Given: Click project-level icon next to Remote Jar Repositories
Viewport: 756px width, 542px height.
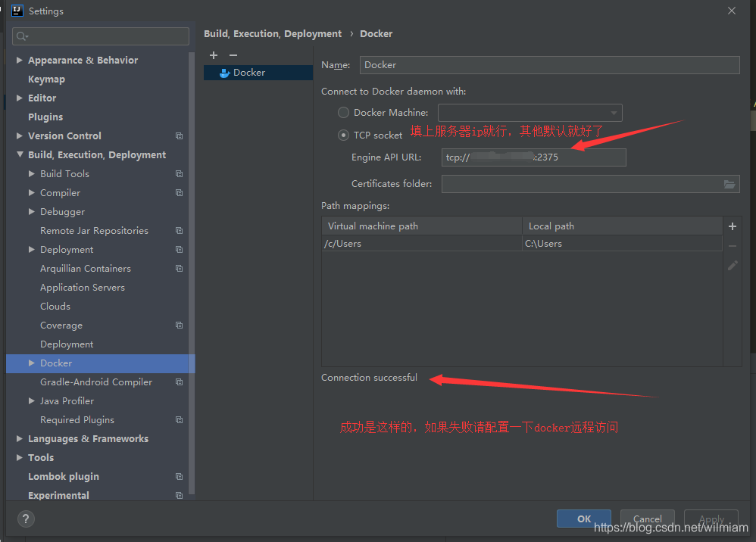Looking at the screenshot, I should click(x=180, y=231).
